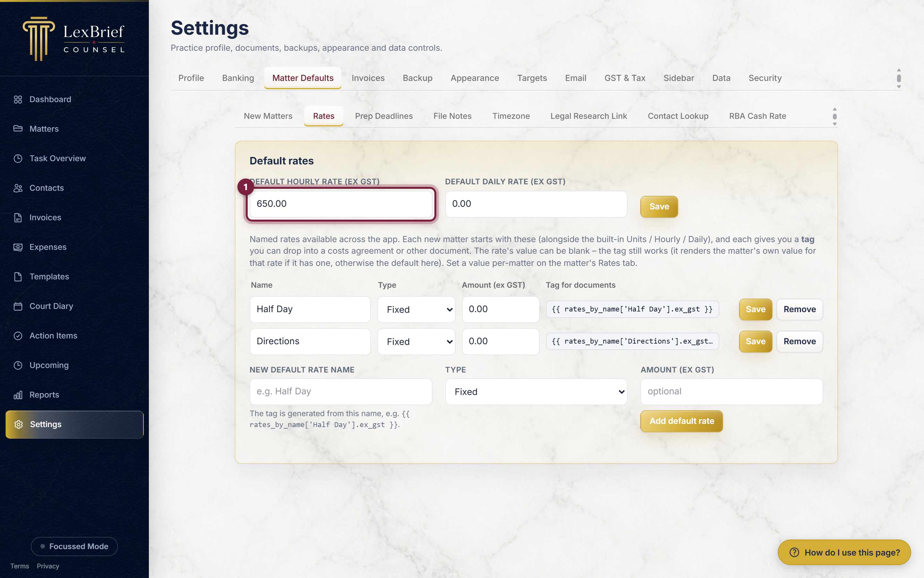Screen dimensions: 924x578
Task: Open the Directions rate Type dropdown
Action: (416, 341)
